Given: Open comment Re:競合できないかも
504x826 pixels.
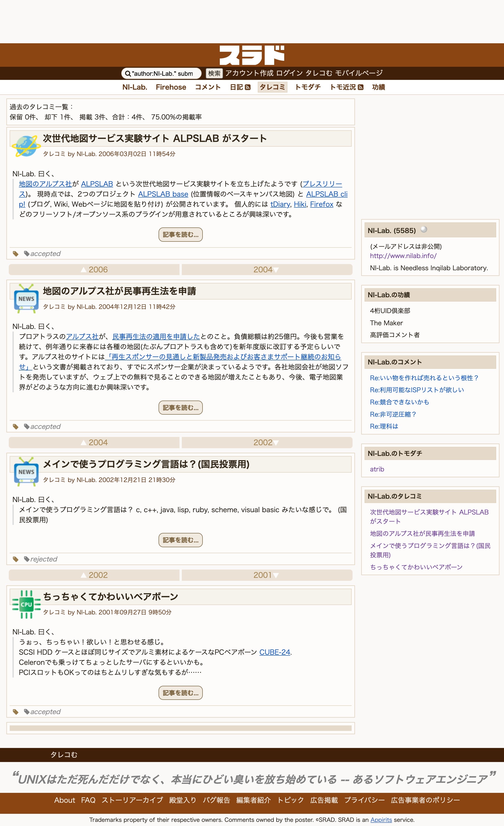Looking at the screenshot, I should click(400, 402).
